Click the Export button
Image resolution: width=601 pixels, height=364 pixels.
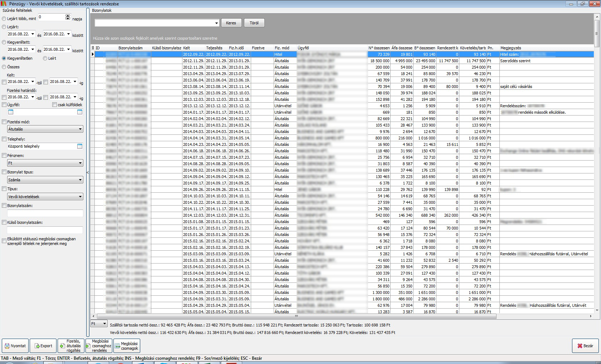(43, 346)
